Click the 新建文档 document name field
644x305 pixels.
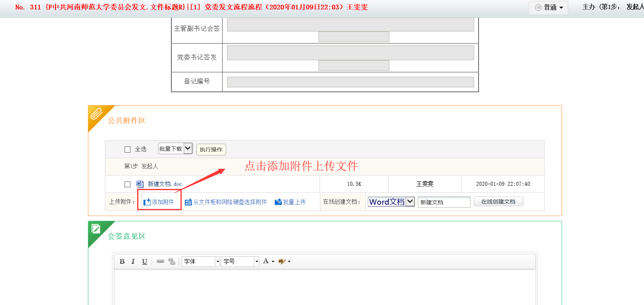click(x=444, y=202)
